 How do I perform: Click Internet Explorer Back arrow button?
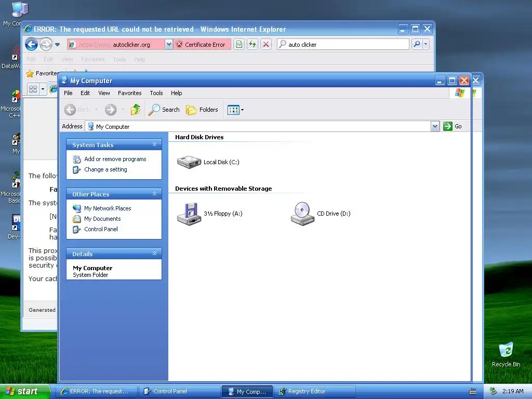point(32,44)
